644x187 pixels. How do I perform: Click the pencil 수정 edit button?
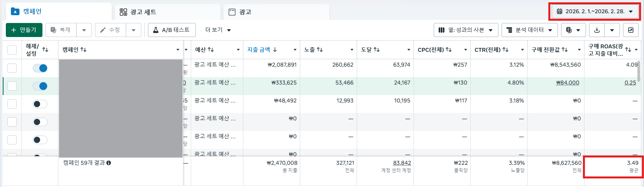(x=110, y=30)
